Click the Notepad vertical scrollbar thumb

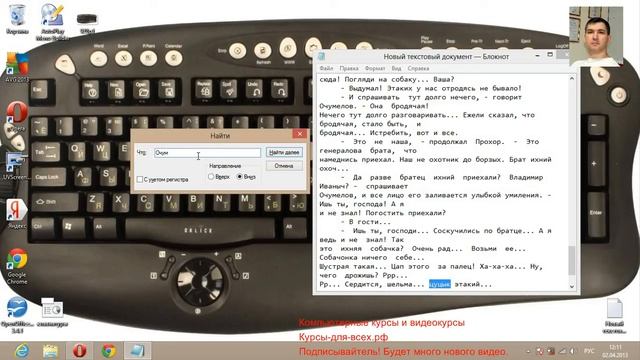571,261
